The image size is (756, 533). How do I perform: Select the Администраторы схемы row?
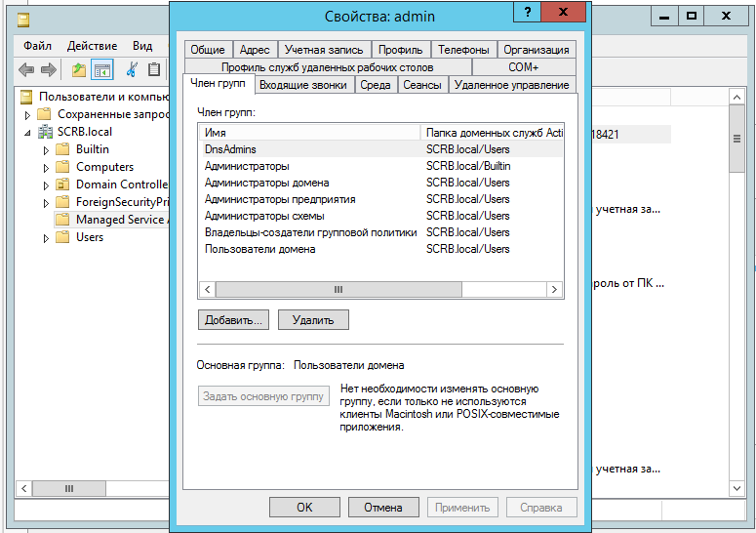pyautogui.click(x=380, y=216)
